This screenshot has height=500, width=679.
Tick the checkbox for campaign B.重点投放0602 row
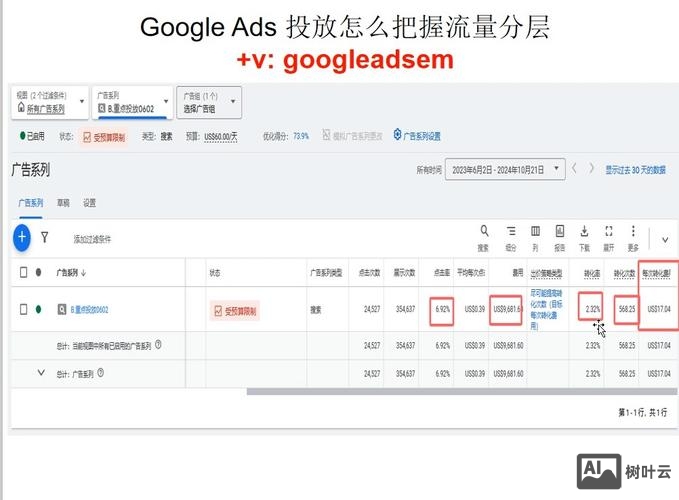tap(24, 310)
